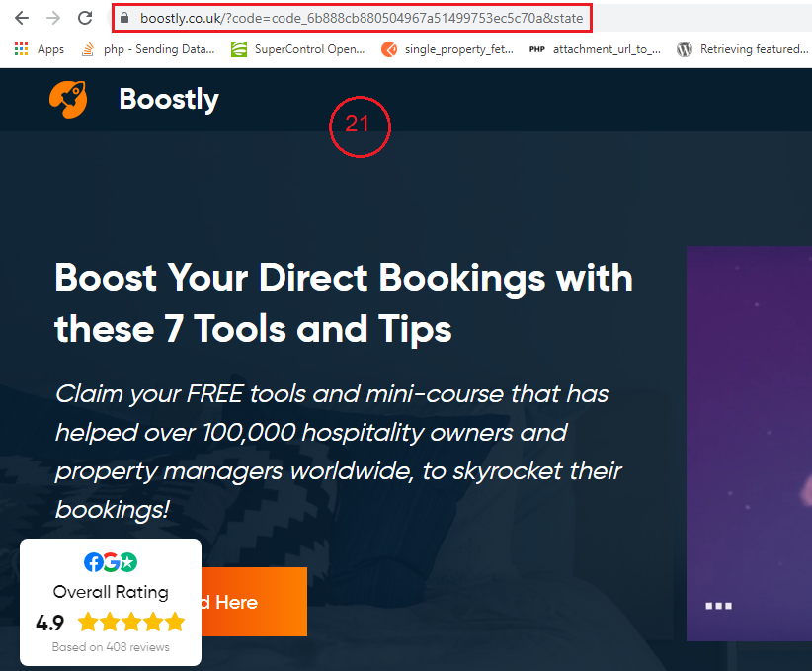Click Based on 408 reviews text
The width and height of the screenshot is (812, 671).
coord(111,646)
